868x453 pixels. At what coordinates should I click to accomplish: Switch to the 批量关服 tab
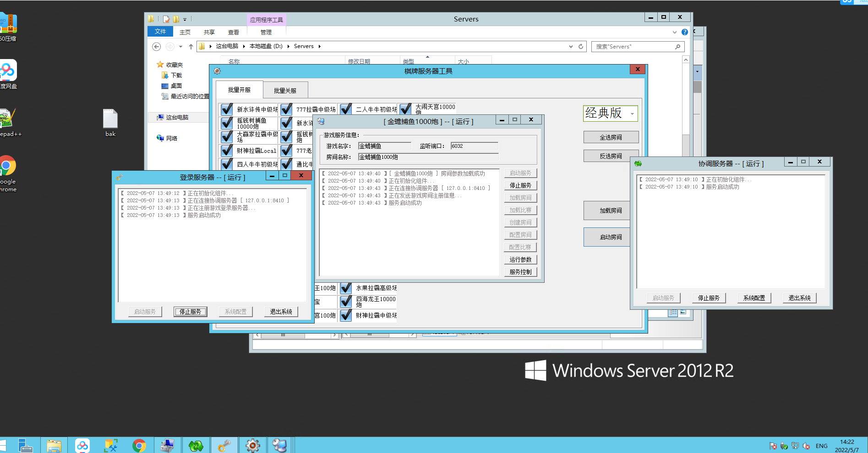285,91
